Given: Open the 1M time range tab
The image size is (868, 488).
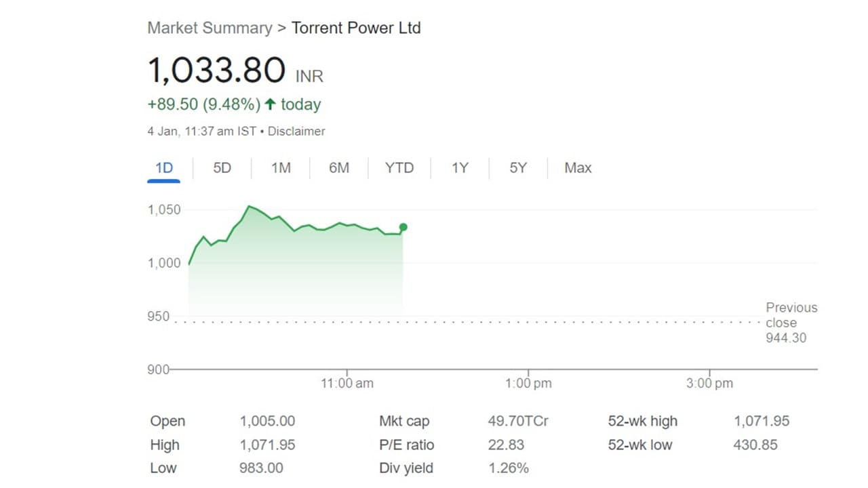Looking at the screenshot, I should tap(281, 168).
